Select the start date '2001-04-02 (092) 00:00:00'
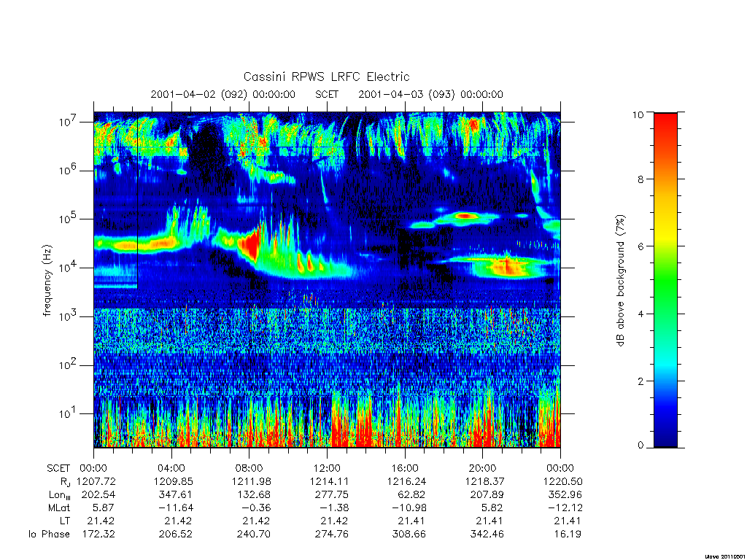This screenshot has width=747, height=560. 223,94
